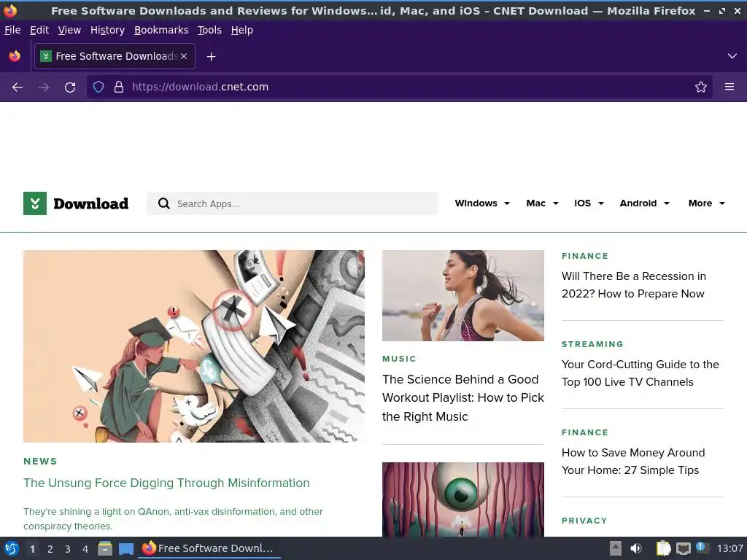Screen dimensions: 747x560
Task: Open the History menu
Action: click(107, 30)
